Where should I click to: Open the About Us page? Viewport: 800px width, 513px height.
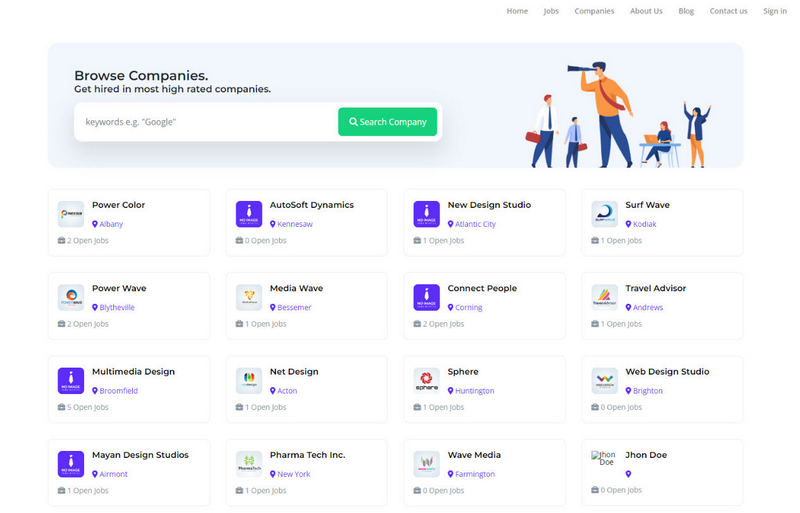point(646,11)
